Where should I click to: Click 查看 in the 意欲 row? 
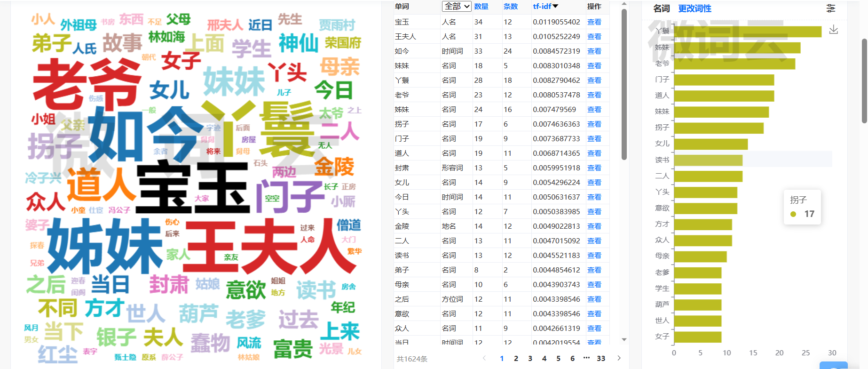tap(594, 313)
